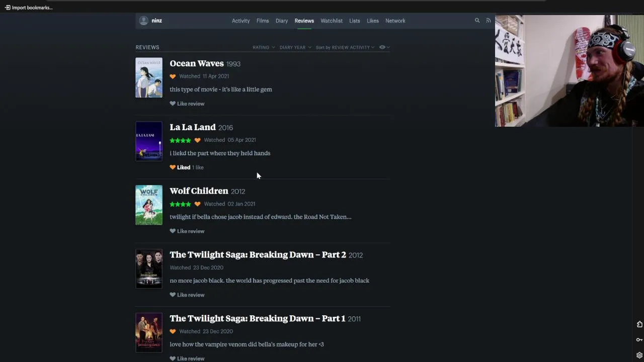
Task: Open the Lists tab
Action: click(x=355, y=21)
